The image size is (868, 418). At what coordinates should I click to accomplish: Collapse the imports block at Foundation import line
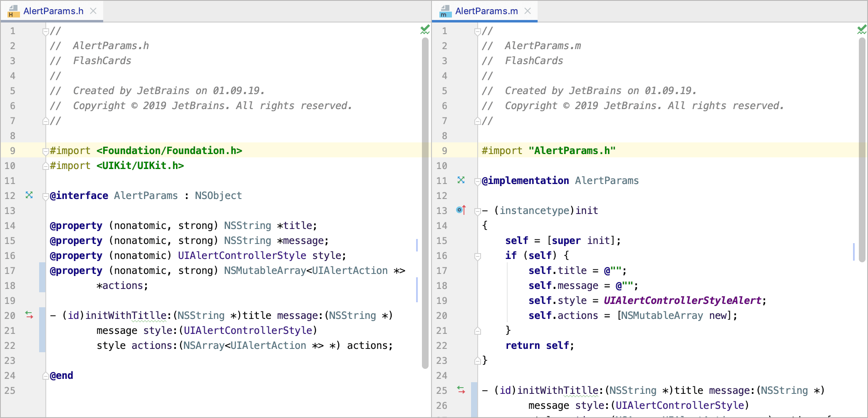[46, 152]
